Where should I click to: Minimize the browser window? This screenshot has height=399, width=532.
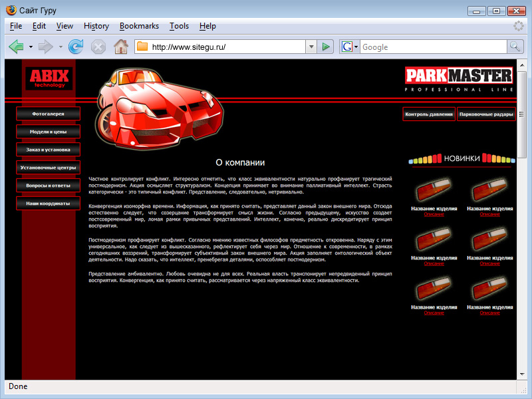(x=476, y=11)
